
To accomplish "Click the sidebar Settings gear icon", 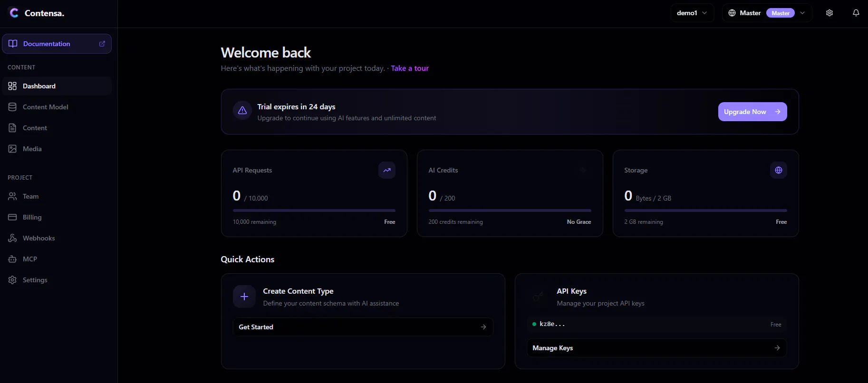I will (x=12, y=280).
